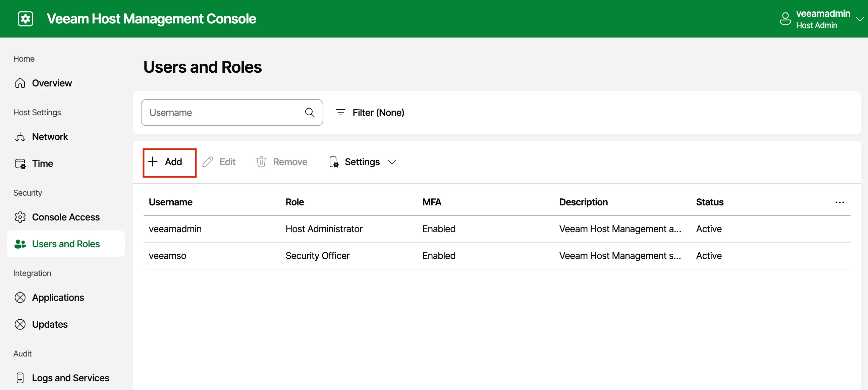Click the Console Access gear icon
The height and width of the screenshot is (390, 868).
coord(20,217)
